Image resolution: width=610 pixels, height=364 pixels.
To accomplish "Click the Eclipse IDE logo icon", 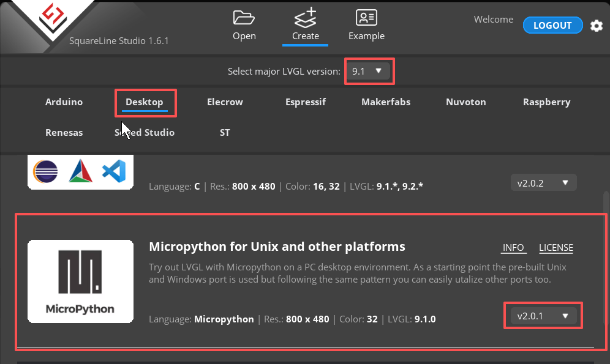I will point(45,171).
